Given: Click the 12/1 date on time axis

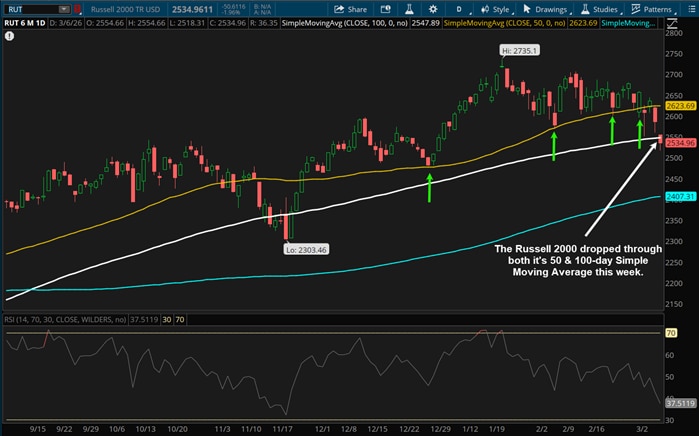Looking at the screenshot, I should [x=322, y=429].
